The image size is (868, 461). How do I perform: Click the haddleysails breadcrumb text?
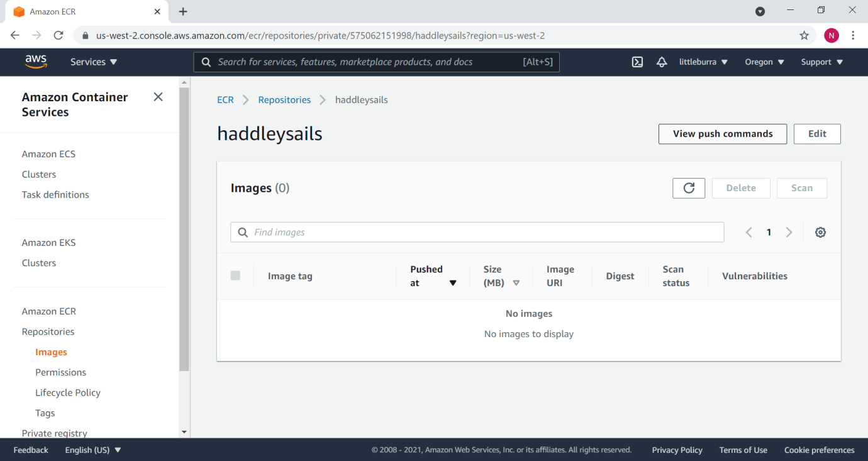362,100
